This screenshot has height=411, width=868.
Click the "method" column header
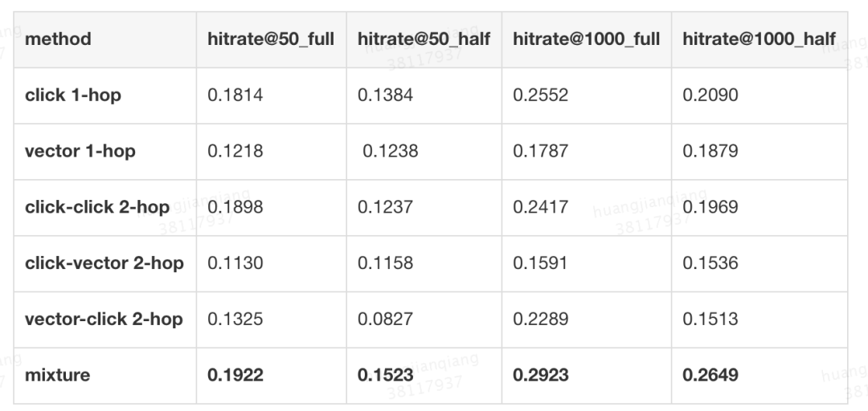coord(59,39)
